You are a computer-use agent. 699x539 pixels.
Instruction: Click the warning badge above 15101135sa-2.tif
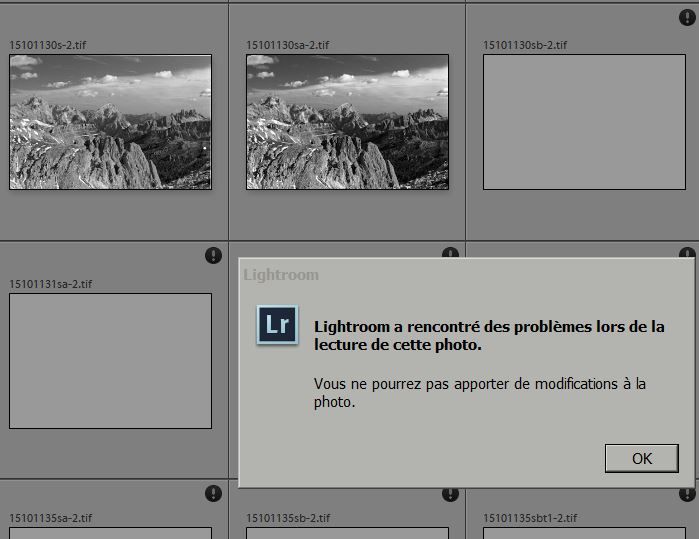214,494
